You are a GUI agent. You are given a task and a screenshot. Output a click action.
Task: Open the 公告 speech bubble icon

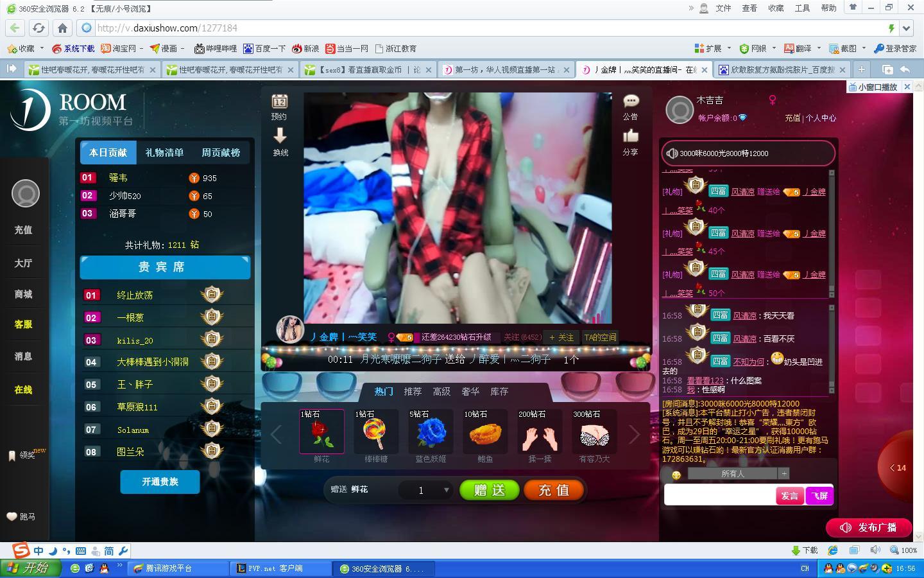(x=631, y=101)
